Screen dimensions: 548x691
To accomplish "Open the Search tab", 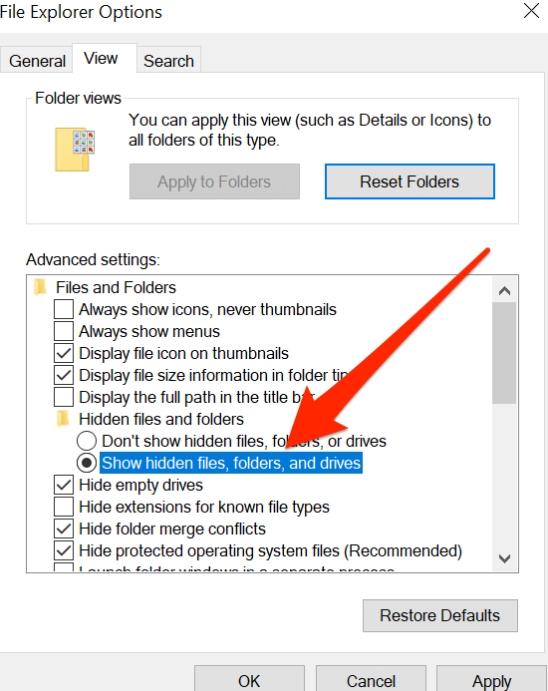I will (169, 61).
